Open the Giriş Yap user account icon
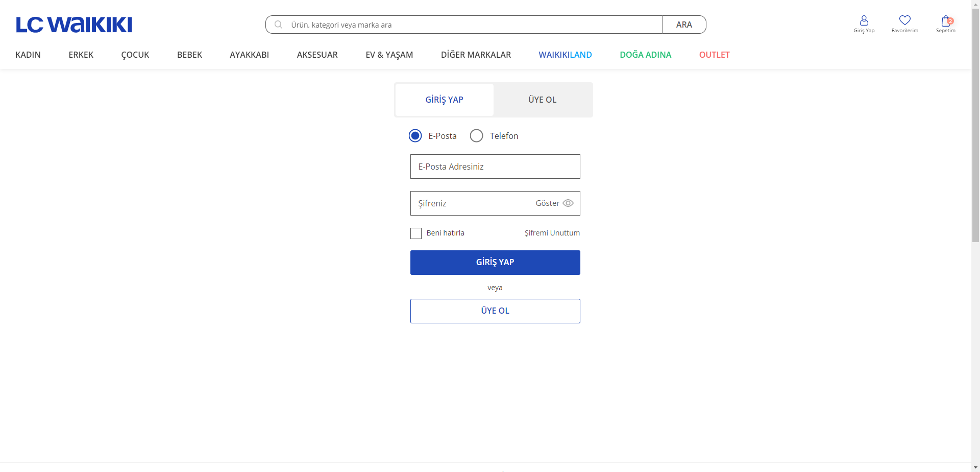 (864, 20)
